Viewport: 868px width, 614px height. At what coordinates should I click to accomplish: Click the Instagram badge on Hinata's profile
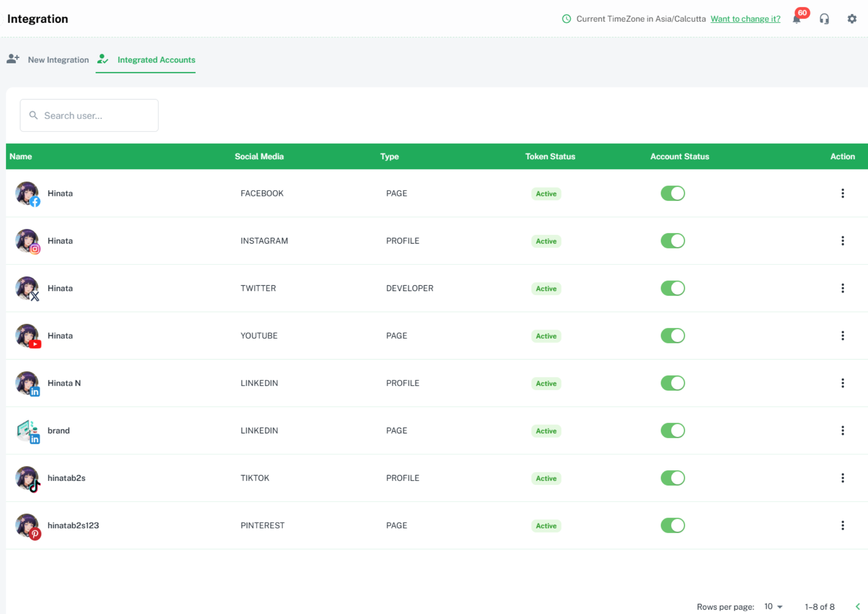point(36,249)
